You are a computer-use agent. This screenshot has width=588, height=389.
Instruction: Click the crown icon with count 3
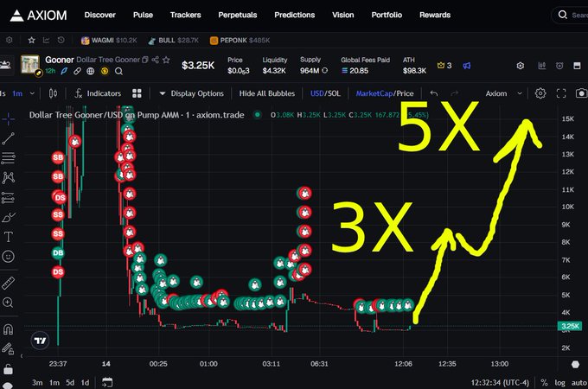pyautogui.click(x=441, y=65)
